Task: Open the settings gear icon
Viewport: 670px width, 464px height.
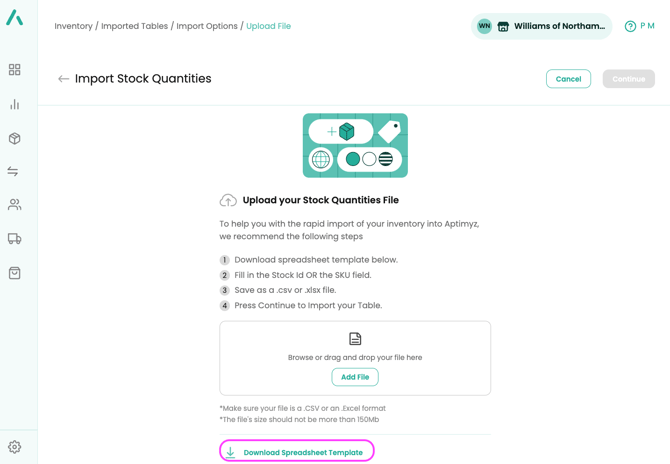Action: click(14, 447)
